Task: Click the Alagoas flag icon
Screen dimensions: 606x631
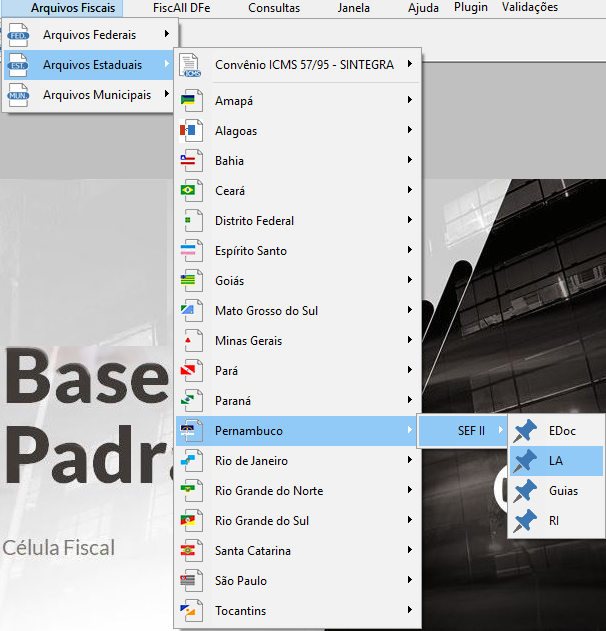Action: pyautogui.click(x=191, y=130)
